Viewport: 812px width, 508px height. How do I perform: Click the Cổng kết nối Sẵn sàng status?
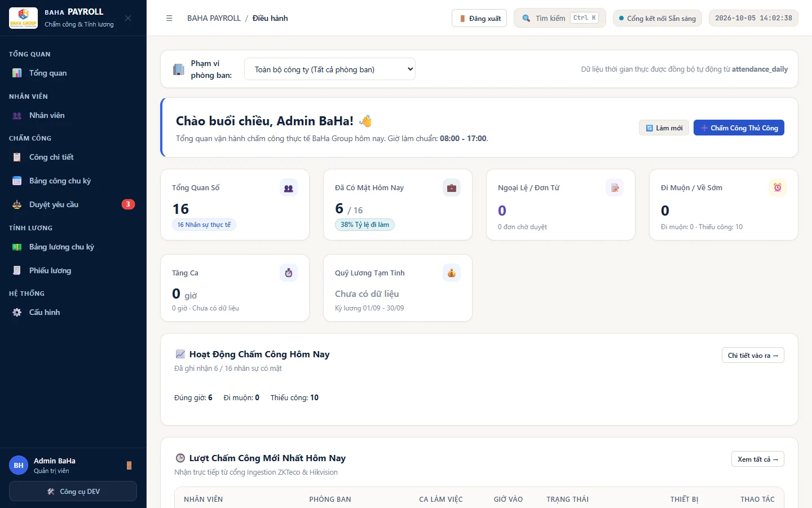tap(657, 18)
